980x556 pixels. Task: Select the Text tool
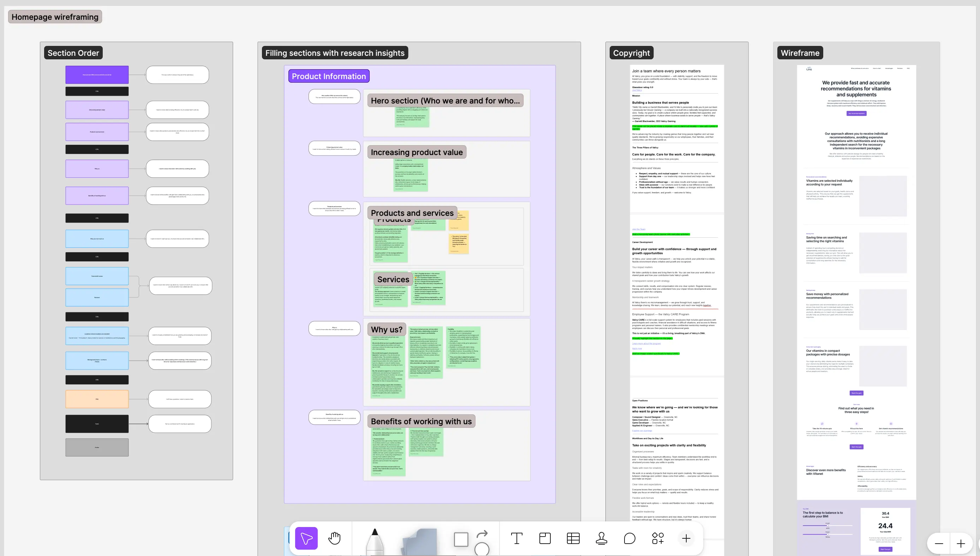pos(516,538)
